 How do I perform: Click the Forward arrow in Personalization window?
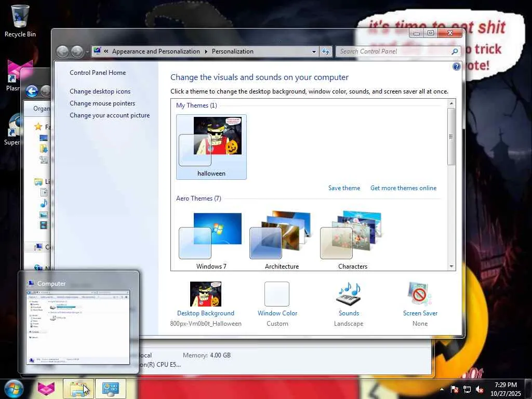[77, 51]
